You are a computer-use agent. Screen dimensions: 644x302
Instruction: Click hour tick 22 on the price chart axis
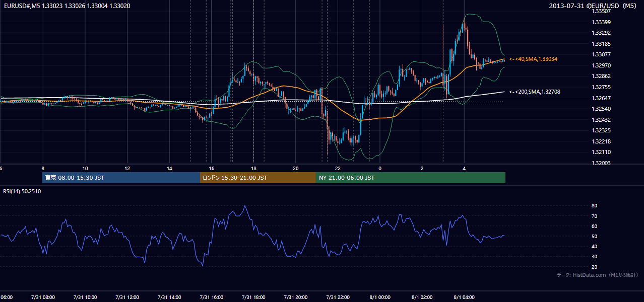[x=338, y=168]
